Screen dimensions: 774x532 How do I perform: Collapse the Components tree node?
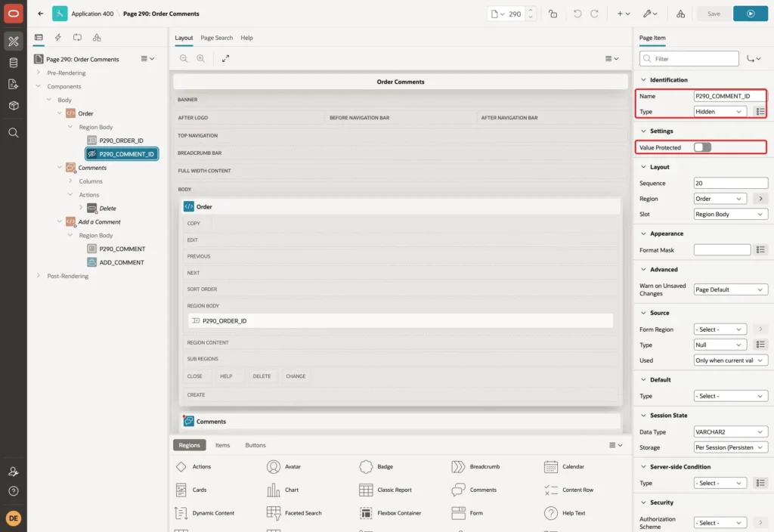coord(38,86)
